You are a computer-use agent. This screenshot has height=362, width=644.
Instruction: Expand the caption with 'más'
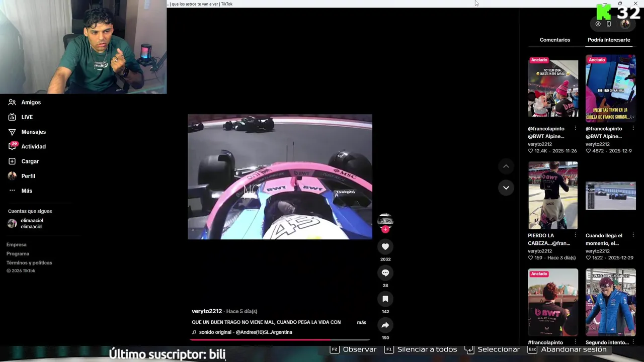coord(362,322)
